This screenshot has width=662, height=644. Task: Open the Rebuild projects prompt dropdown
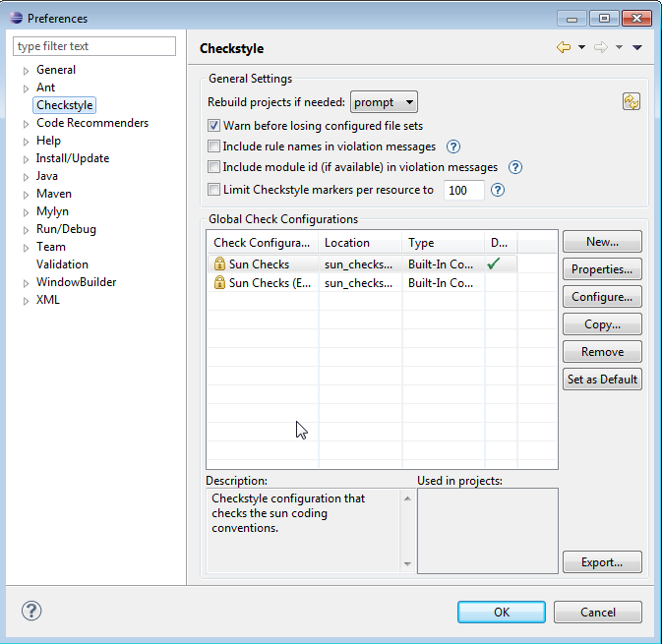[384, 102]
